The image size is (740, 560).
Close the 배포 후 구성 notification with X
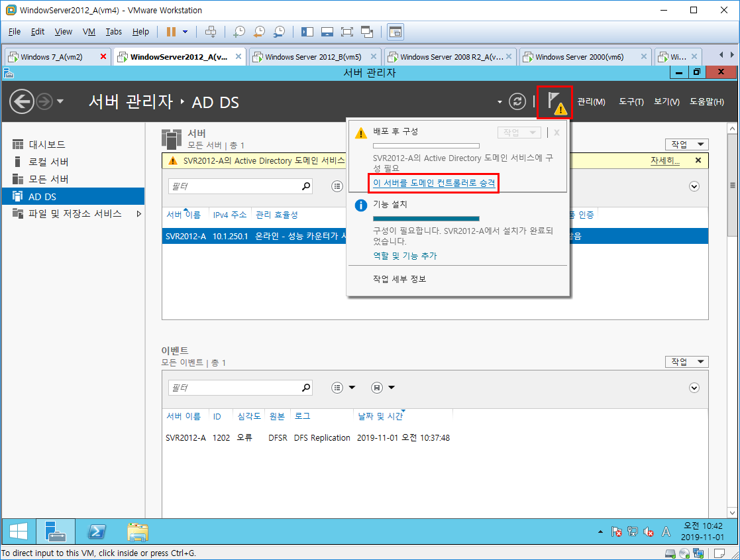pos(557,133)
